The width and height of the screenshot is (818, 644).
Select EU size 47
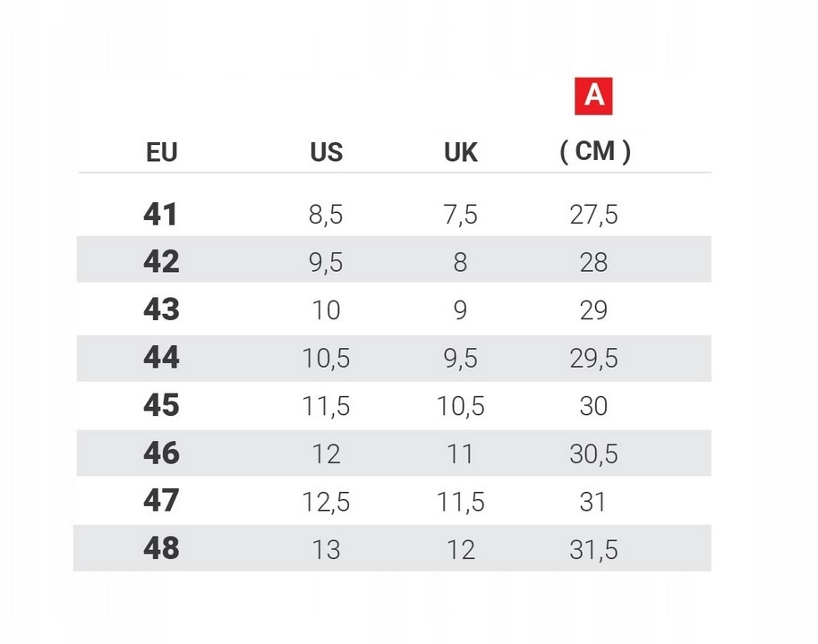(161, 501)
